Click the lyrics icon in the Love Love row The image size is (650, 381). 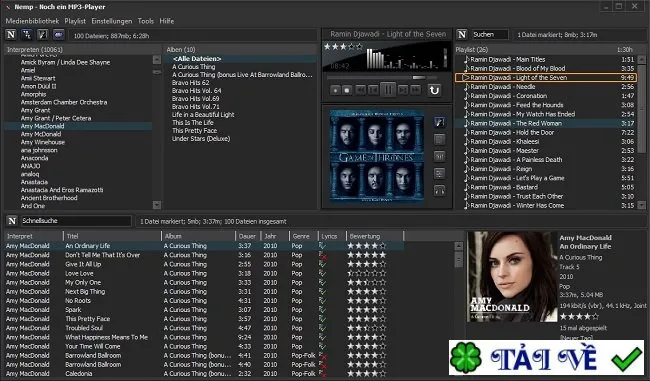pos(322,274)
